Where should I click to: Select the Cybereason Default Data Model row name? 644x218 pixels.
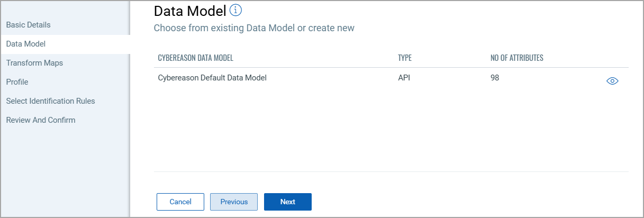[212, 78]
